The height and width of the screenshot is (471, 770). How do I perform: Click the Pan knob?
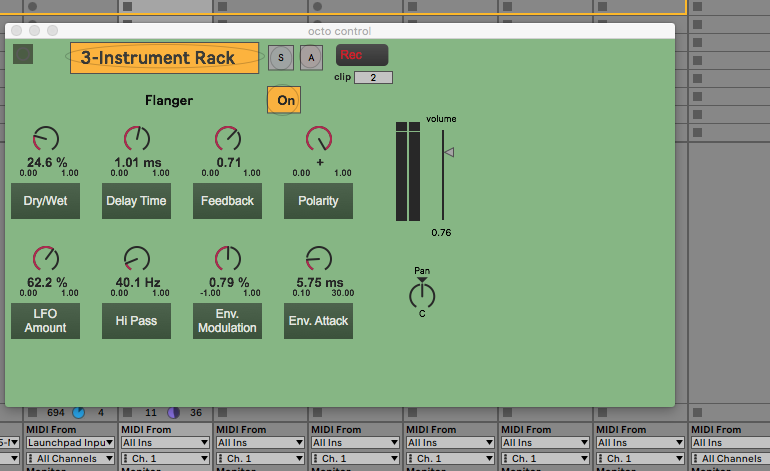pyautogui.click(x=422, y=294)
